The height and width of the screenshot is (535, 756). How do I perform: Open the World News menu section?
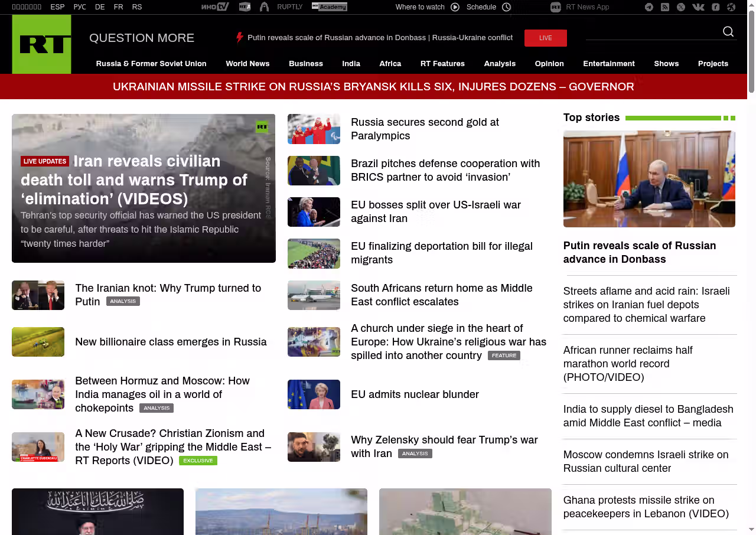coord(247,64)
